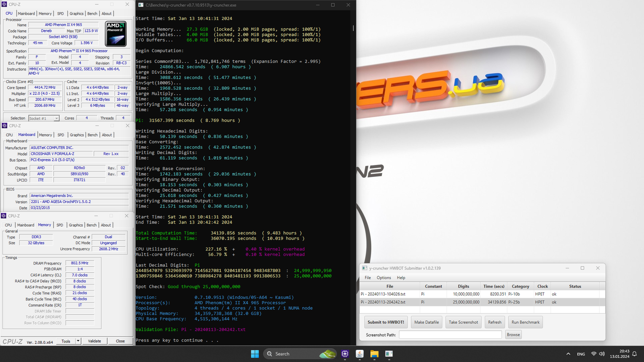Screen dimensions: 644x362
Task: Click the Submit to HWBOT! button
Action: click(x=386, y=322)
